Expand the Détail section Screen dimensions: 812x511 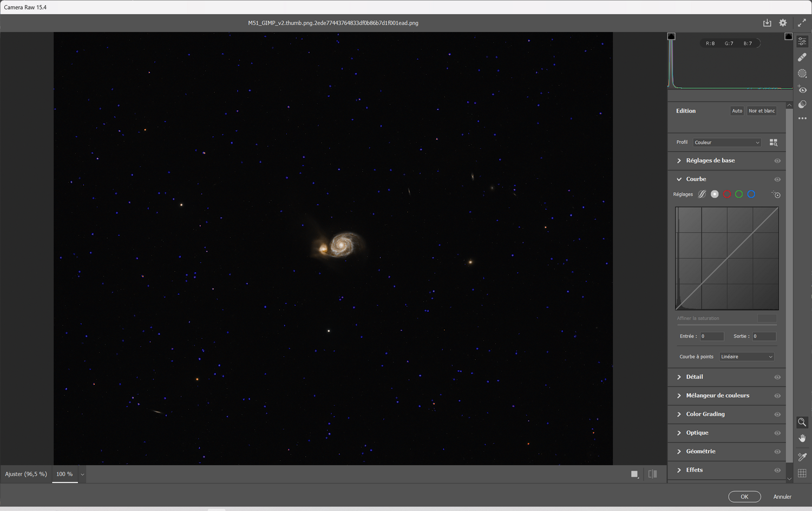tap(679, 377)
